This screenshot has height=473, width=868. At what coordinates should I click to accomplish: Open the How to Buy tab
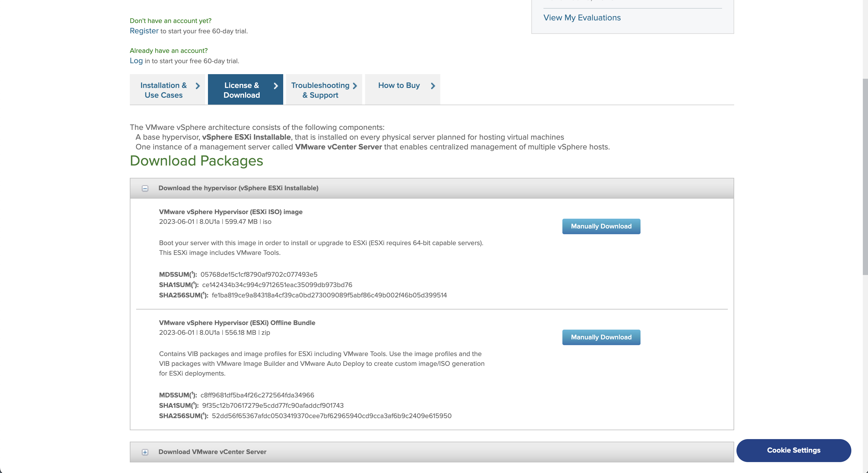pos(399,86)
